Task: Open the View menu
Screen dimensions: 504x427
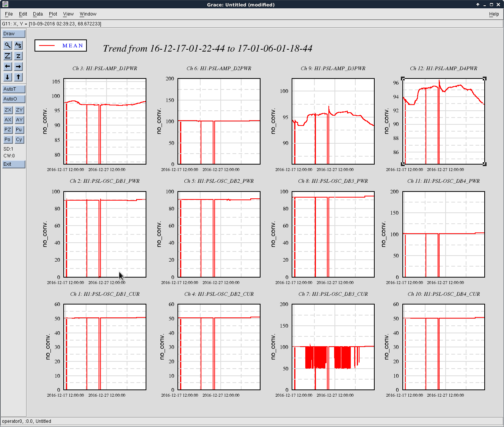Action: pos(68,14)
